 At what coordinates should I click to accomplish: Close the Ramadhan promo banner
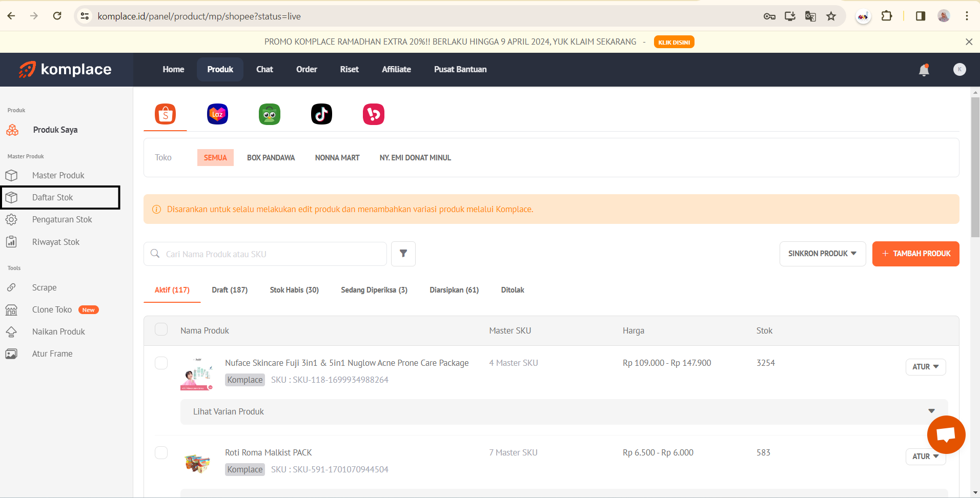tap(969, 42)
